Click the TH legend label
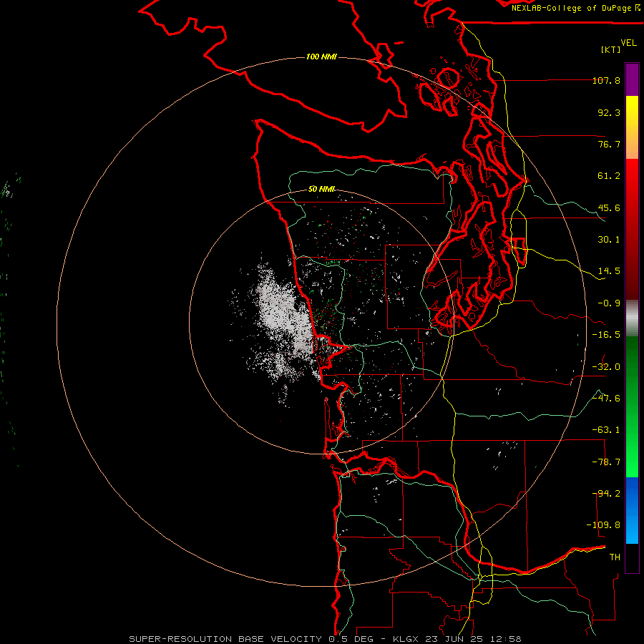The height and width of the screenshot is (644, 644). click(x=615, y=557)
